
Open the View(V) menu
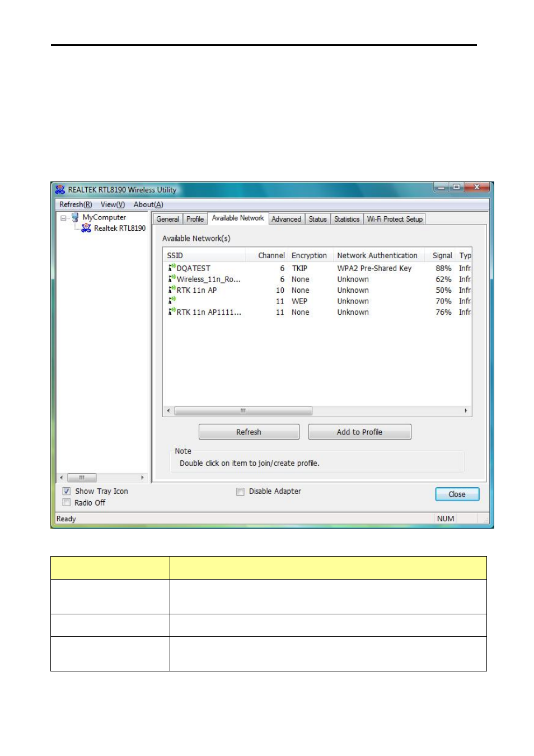pos(113,204)
